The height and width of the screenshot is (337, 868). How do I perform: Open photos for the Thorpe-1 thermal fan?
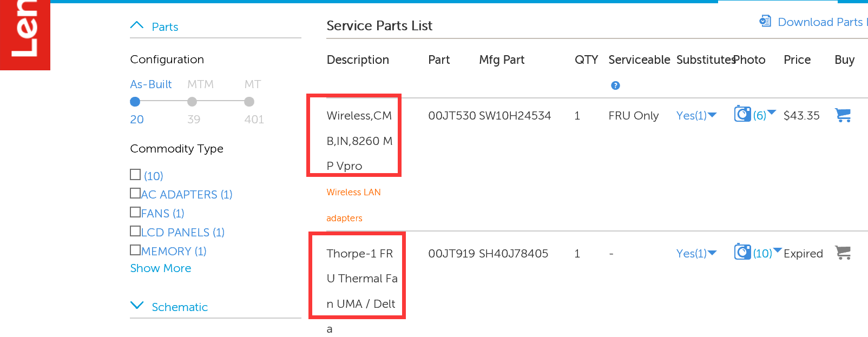click(x=742, y=252)
